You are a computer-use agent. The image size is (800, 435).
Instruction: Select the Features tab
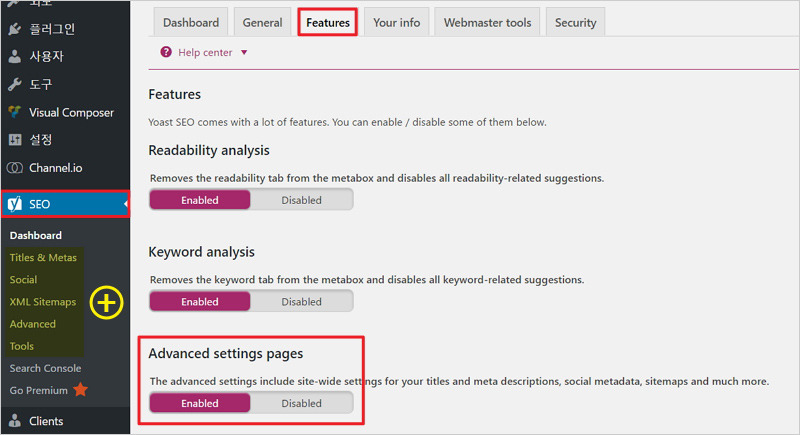tap(328, 22)
